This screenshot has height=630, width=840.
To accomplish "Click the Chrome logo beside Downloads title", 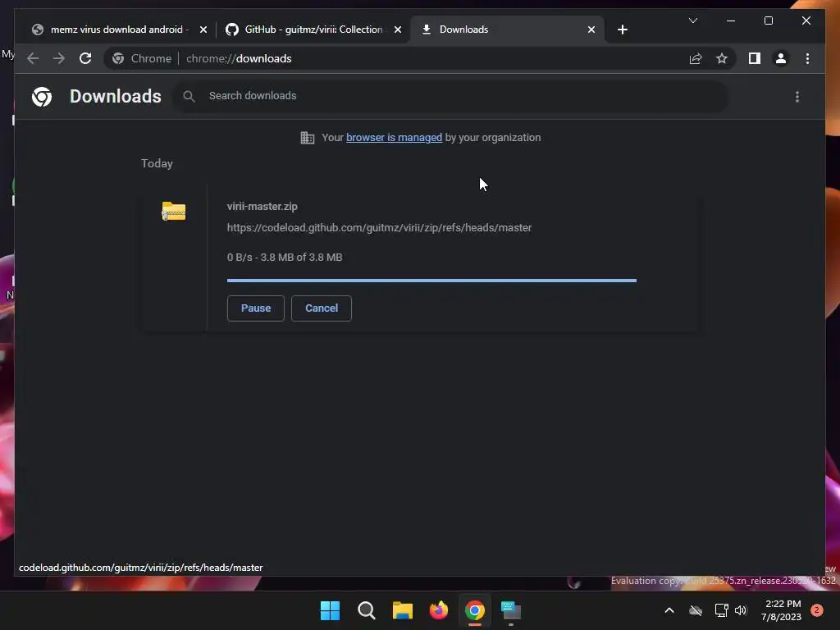I will click(x=42, y=97).
